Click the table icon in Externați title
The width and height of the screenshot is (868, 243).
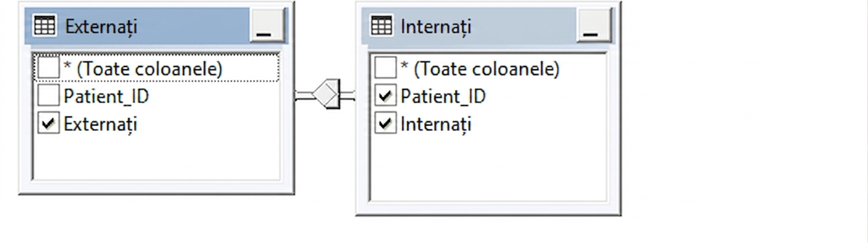(45, 25)
